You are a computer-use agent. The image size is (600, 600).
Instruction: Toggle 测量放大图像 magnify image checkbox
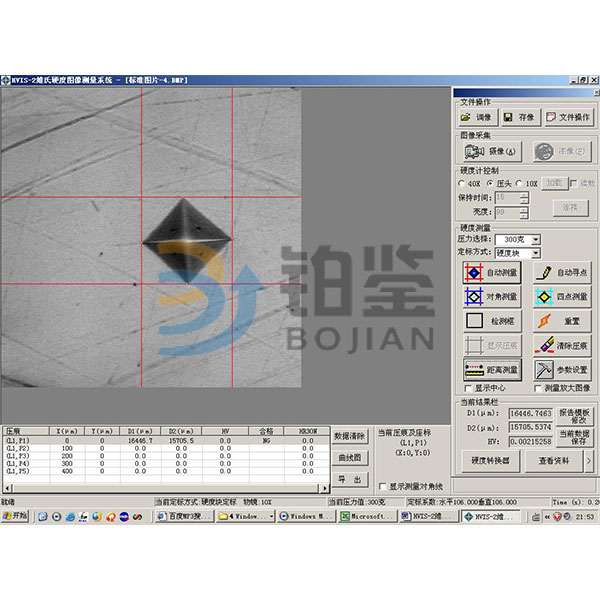tap(536, 388)
